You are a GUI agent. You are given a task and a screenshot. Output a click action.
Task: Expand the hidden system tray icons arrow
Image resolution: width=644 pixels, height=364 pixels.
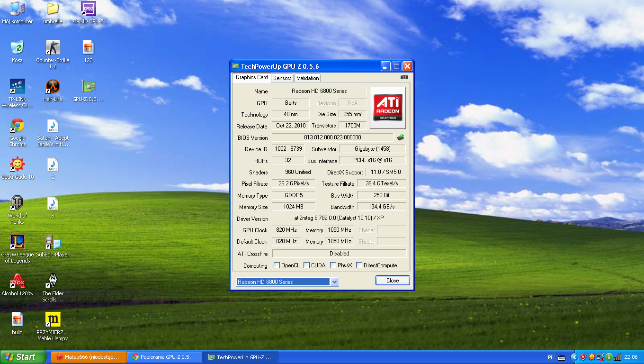tap(574, 357)
